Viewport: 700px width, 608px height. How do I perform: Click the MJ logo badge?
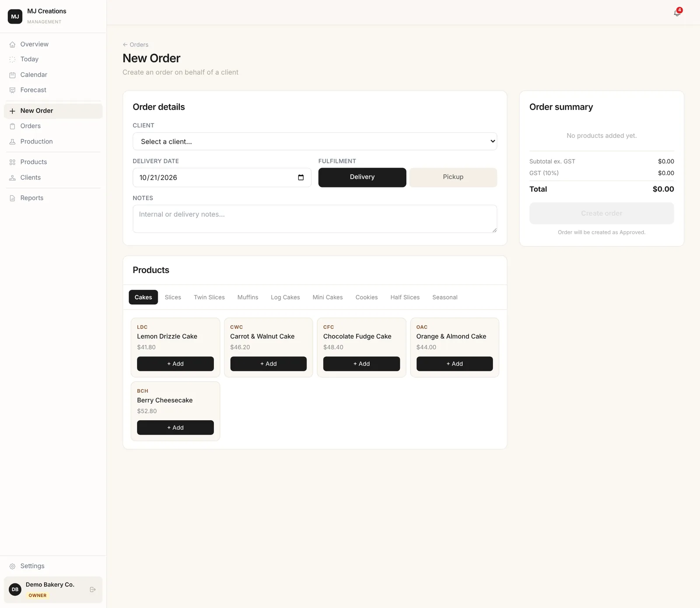point(15,17)
